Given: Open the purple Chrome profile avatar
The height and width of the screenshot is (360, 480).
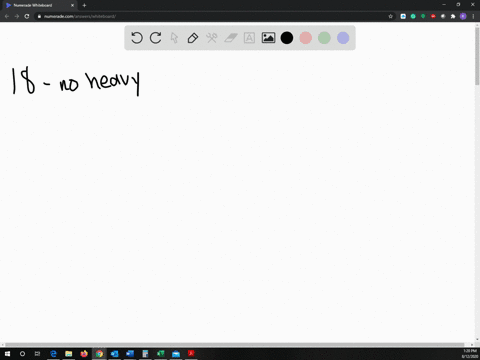Looking at the screenshot, I should click(x=463, y=16).
